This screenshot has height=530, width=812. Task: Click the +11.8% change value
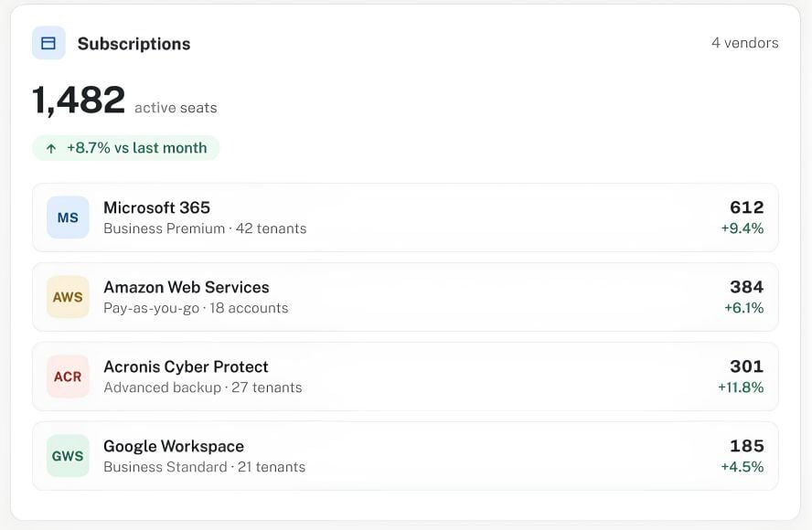pos(741,387)
